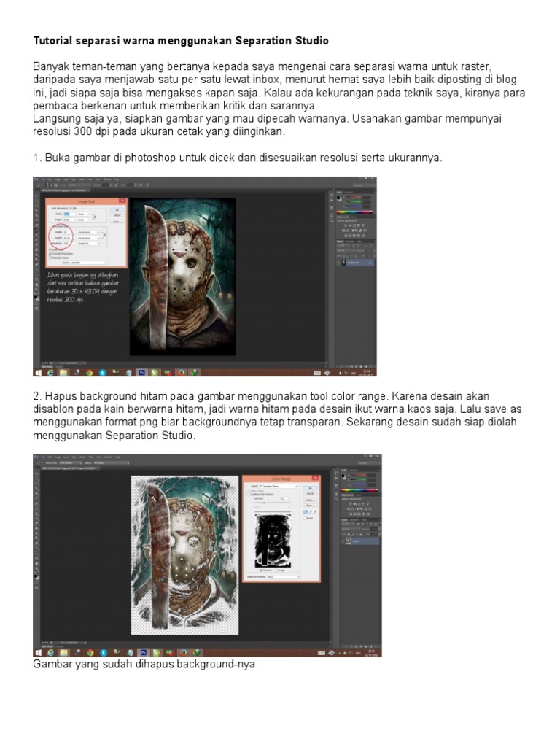Click Save button in Color Range dialog
Image resolution: width=560 pixels, height=747 pixels.
pos(311,505)
